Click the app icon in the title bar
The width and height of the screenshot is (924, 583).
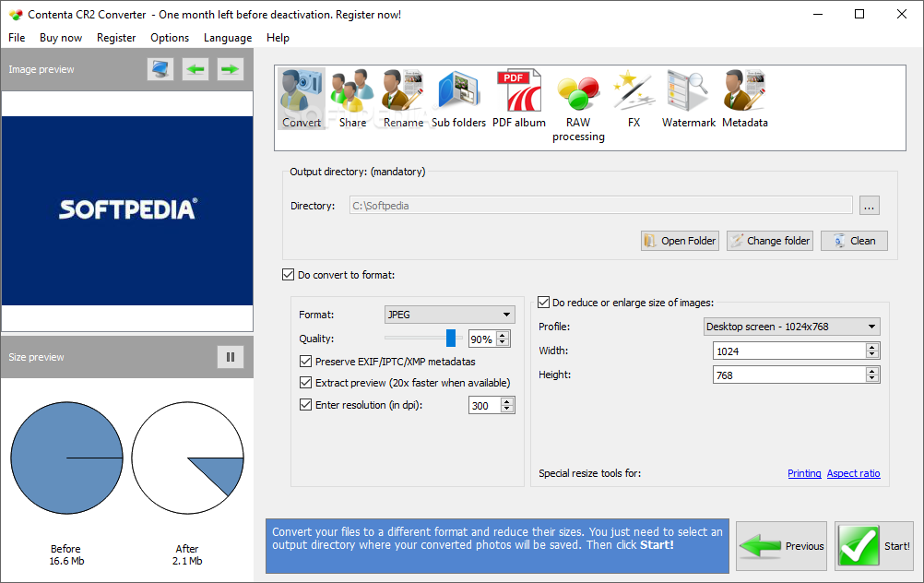16,15
